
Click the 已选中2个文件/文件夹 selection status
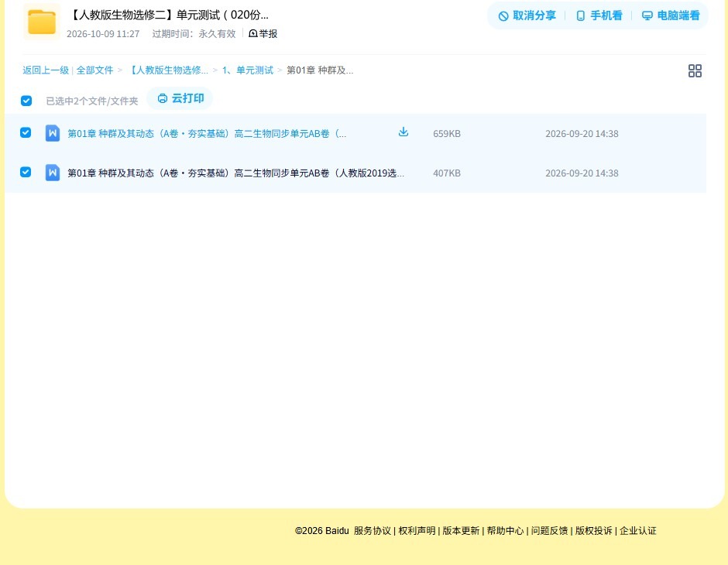[92, 101]
